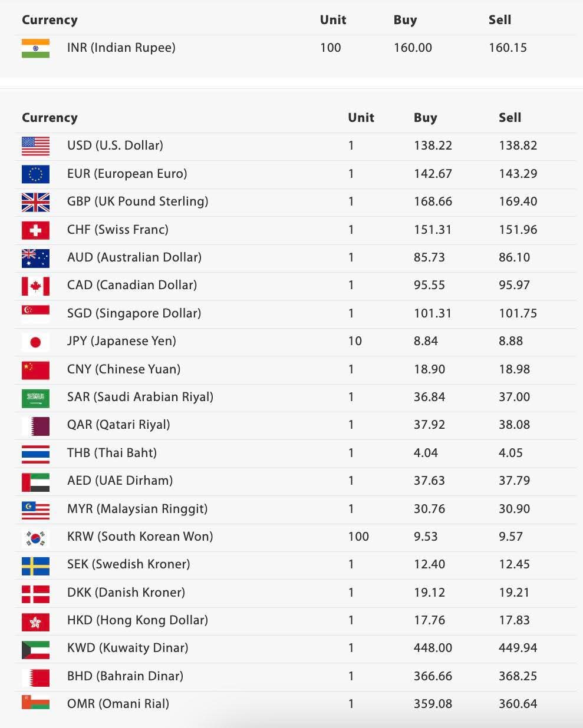Image resolution: width=583 pixels, height=728 pixels.
Task: Click the Indian flag icon
Action: pyautogui.click(x=35, y=48)
